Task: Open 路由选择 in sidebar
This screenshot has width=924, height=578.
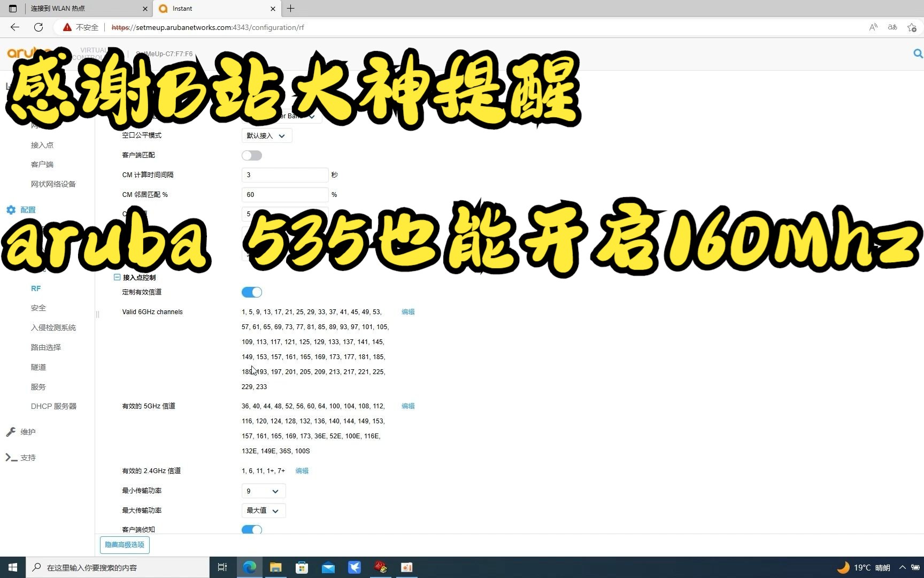Action: pos(46,347)
